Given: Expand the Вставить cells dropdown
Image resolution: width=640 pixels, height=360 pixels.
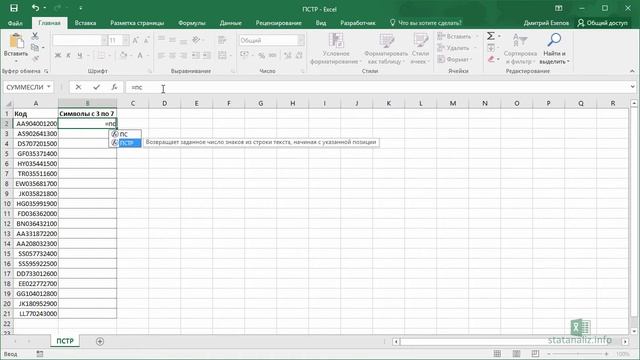Looking at the screenshot, I should coord(476,36).
